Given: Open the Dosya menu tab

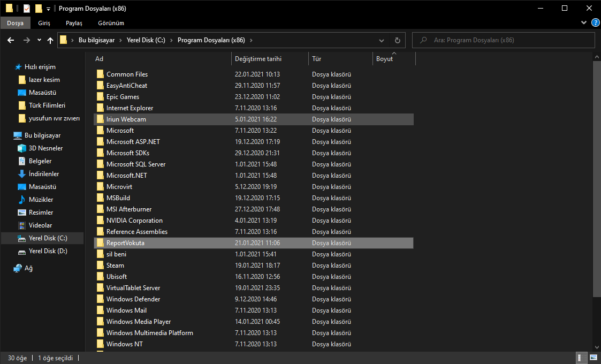Looking at the screenshot, I should (x=15, y=23).
